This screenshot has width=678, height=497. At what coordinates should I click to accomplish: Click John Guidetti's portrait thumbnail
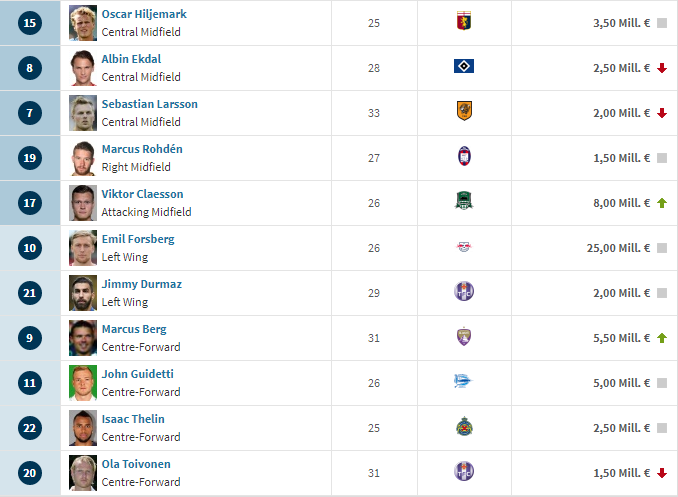(83, 383)
